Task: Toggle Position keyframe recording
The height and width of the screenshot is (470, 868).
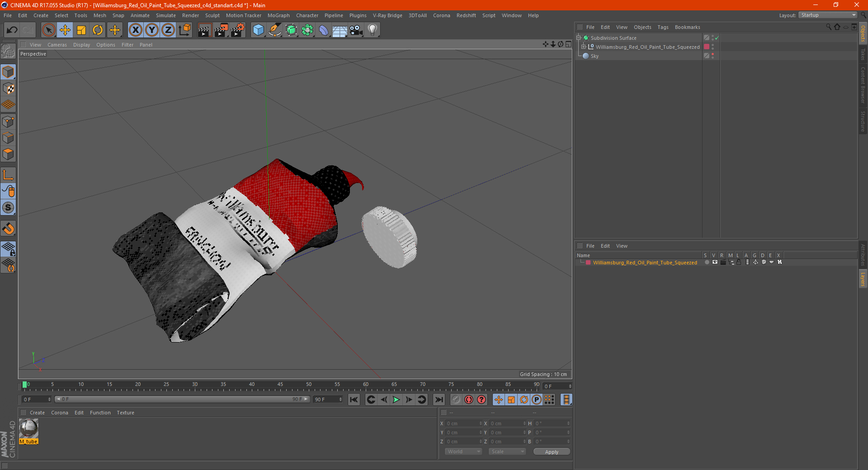Action: tap(499, 399)
